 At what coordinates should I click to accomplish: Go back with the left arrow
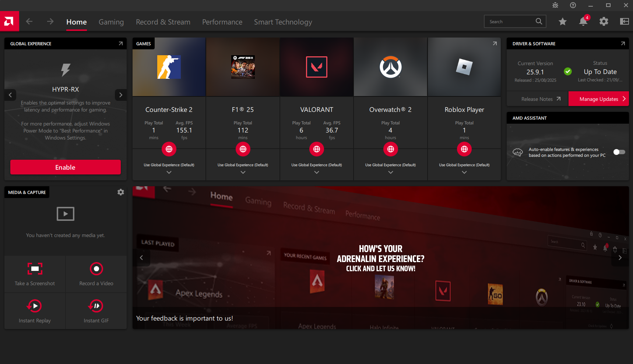[x=29, y=22]
